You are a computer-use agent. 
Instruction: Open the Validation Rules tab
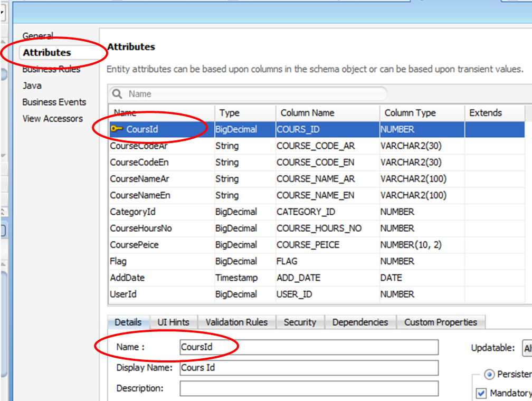tap(236, 322)
